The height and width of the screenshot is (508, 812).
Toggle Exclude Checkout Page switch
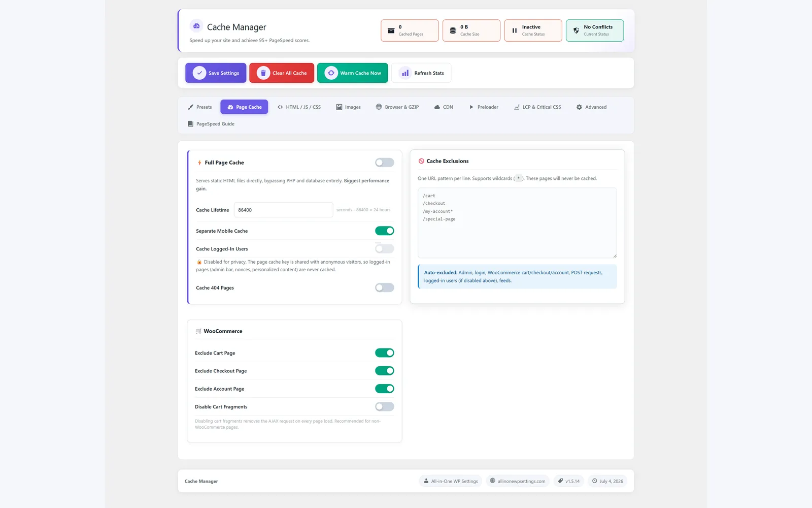tap(385, 371)
